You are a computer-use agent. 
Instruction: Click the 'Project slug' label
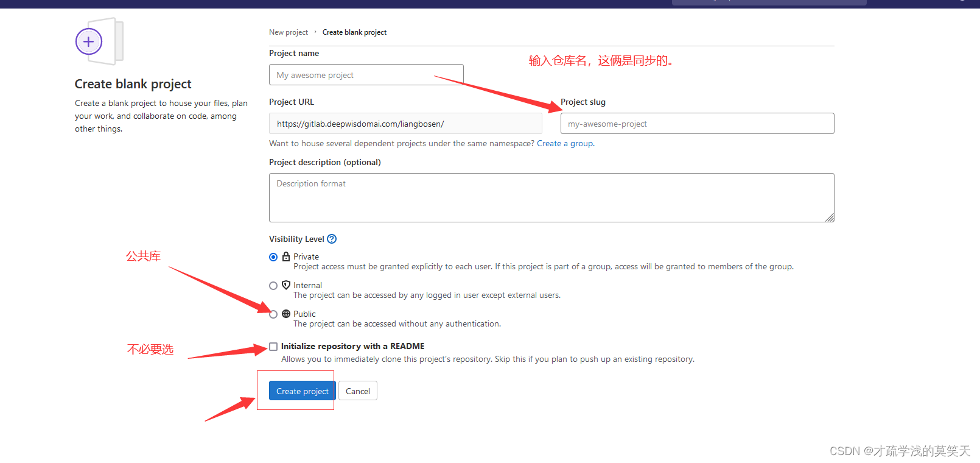(583, 102)
